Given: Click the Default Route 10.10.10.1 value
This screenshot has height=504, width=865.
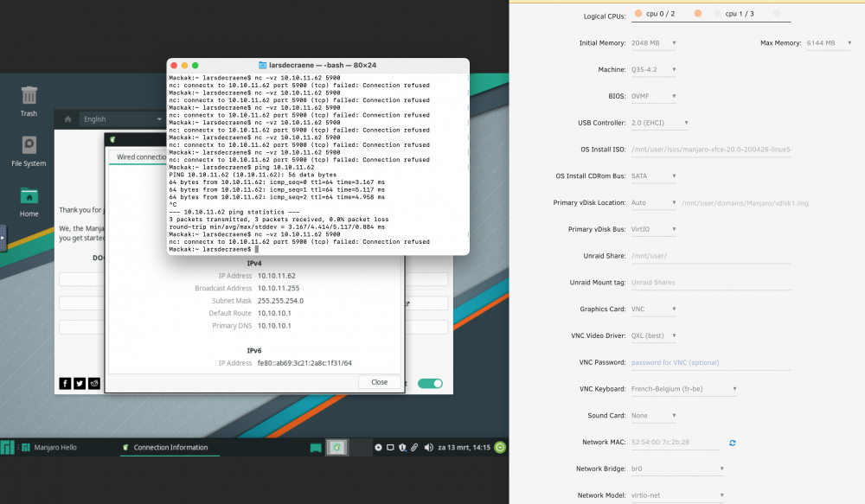Looking at the screenshot, I should coord(274,313).
